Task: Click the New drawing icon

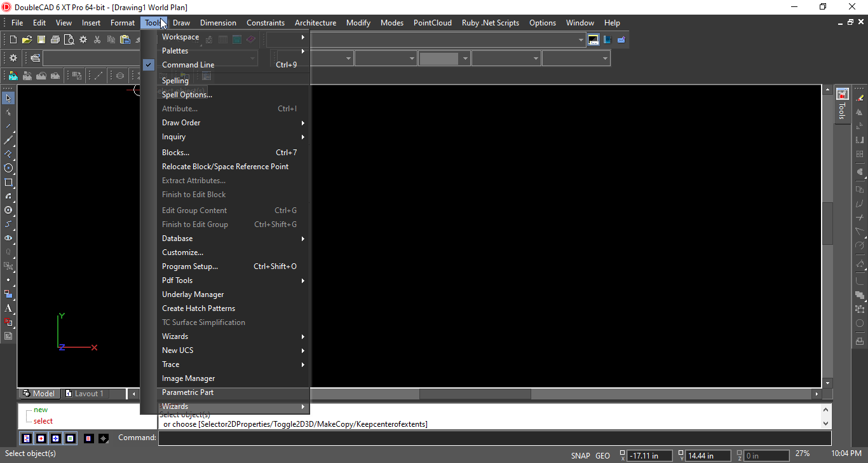Action: (x=13, y=39)
